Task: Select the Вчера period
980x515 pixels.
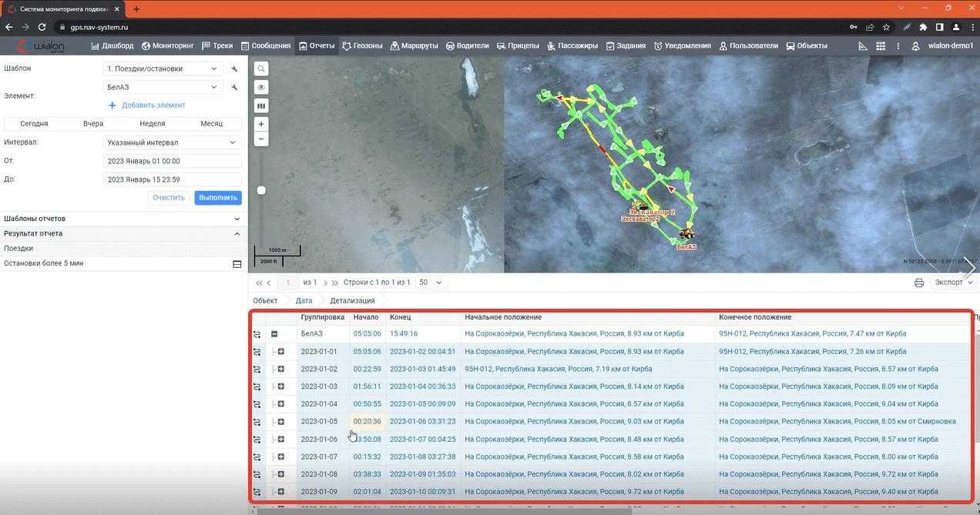Action: [93, 123]
